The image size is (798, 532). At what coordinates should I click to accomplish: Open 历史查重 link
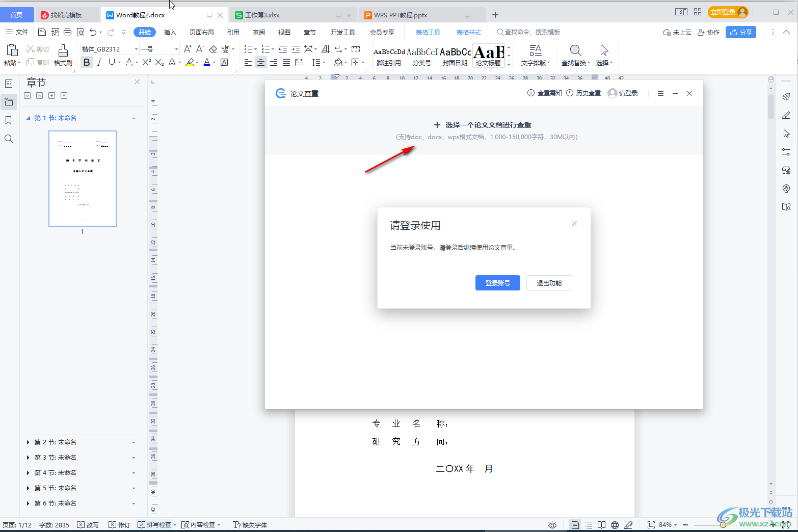coord(583,93)
